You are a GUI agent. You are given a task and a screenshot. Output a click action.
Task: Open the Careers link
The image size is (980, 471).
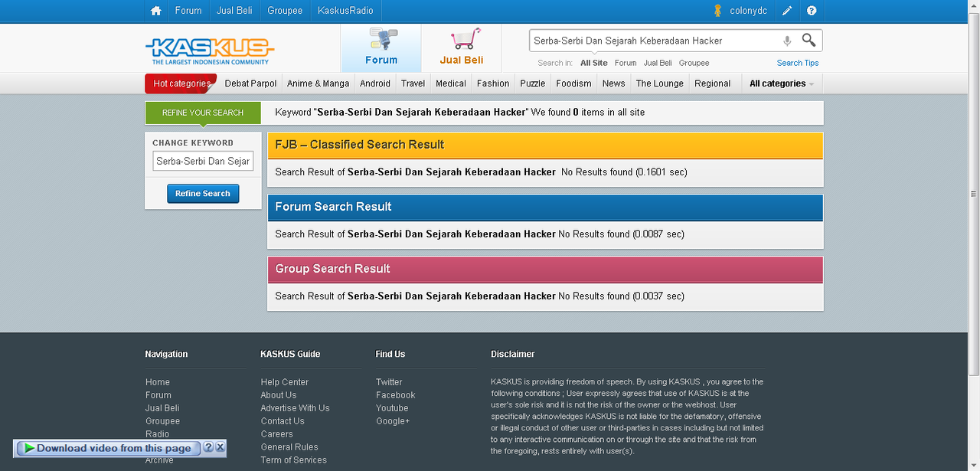(276, 434)
